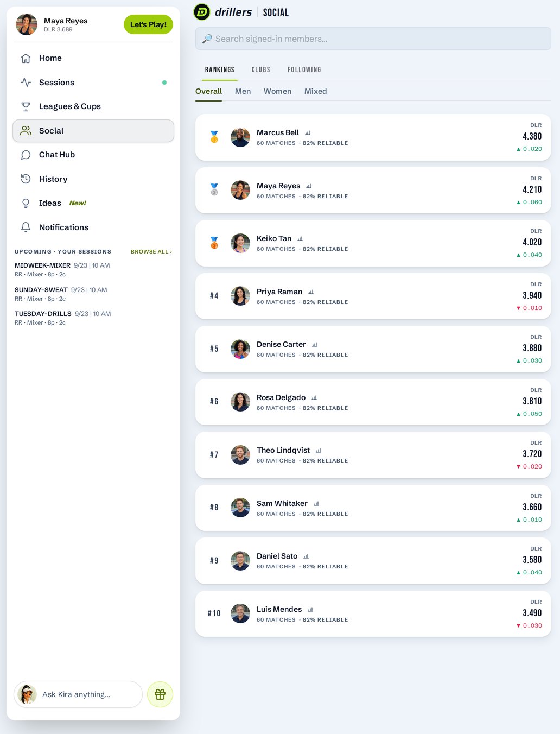The height and width of the screenshot is (734, 560).
Task: Click the rank label #9
Action: point(214,561)
